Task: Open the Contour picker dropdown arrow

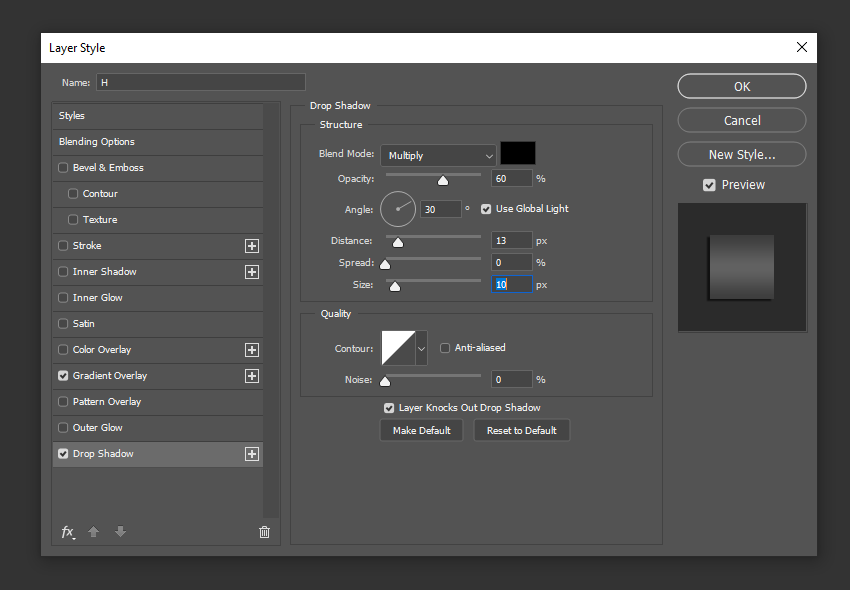Action: click(421, 349)
